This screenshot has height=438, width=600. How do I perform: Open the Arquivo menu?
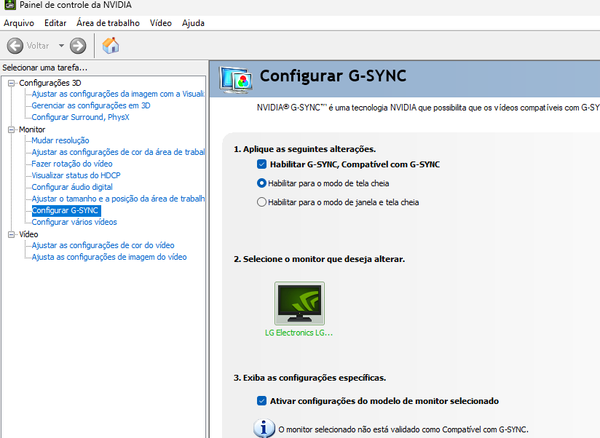(19, 22)
